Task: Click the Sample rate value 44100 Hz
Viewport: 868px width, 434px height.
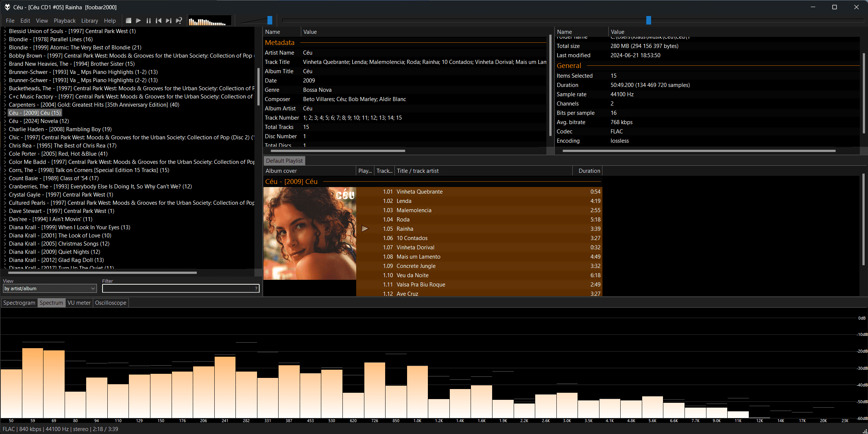Action: 622,94
